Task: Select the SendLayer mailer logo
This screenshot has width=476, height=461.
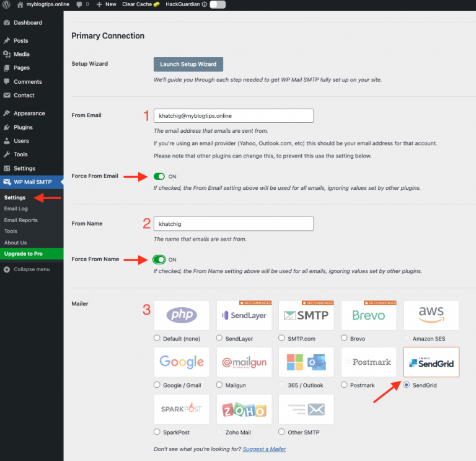Action: coord(244,315)
